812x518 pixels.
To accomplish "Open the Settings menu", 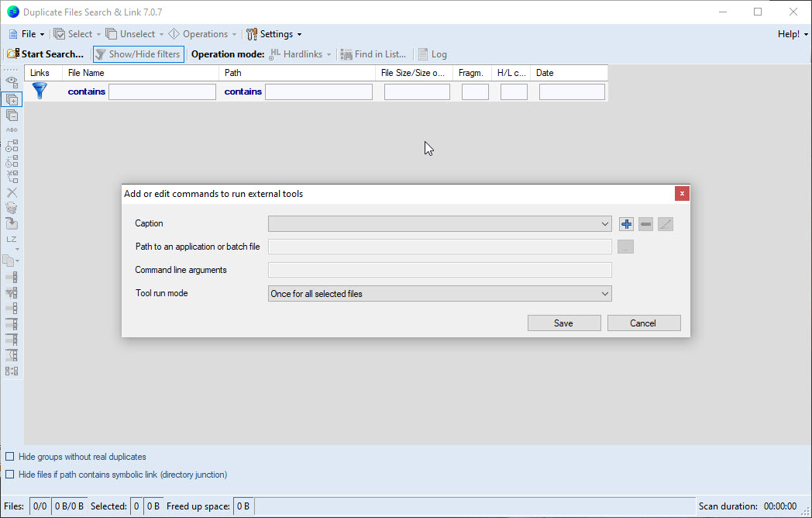I will click(274, 34).
